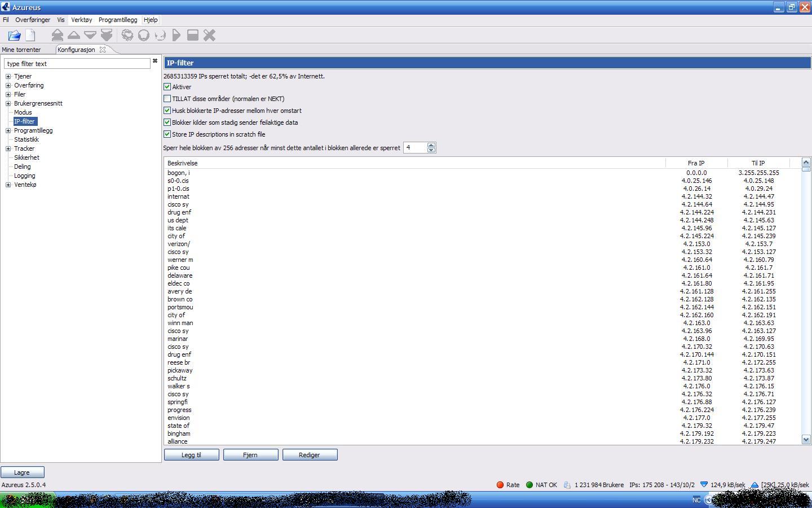
Task: Start torrent with the play arrow icon
Action: point(176,35)
